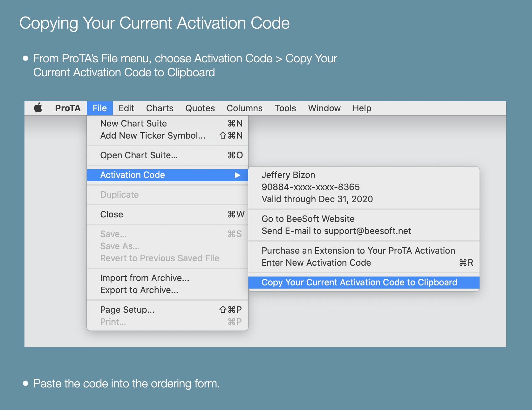Choose Import from Archive menu item

pos(145,278)
